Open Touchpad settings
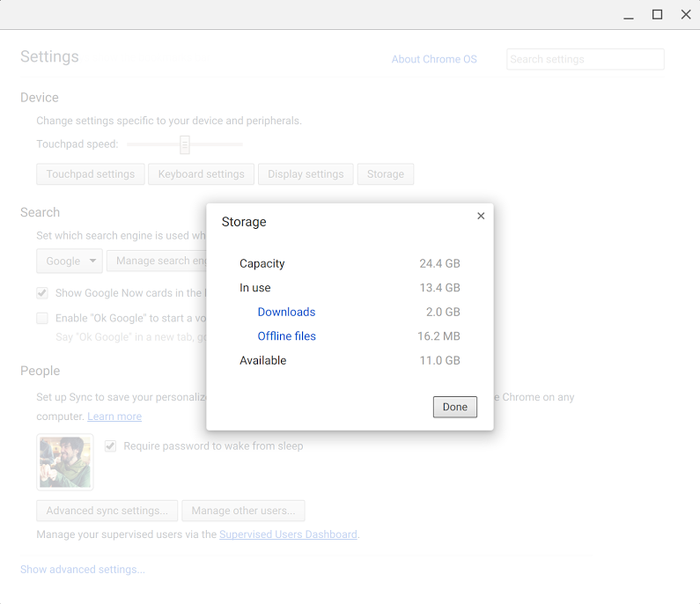The height and width of the screenshot is (604, 700). pos(91,174)
